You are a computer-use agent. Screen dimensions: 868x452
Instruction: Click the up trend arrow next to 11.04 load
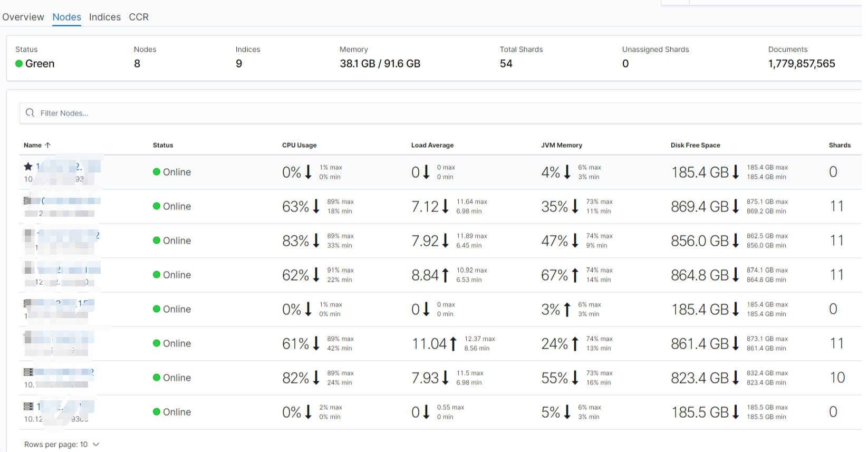point(453,343)
